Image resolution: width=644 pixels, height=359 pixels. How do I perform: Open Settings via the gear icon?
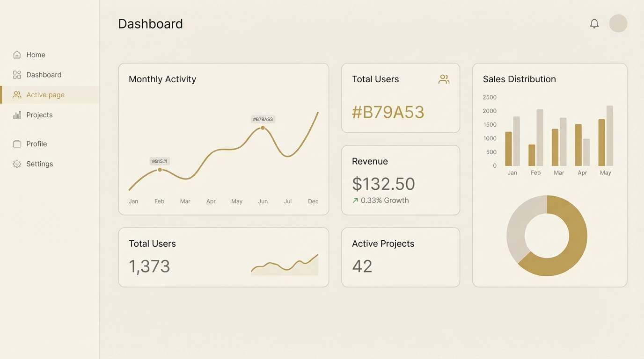[x=17, y=164]
